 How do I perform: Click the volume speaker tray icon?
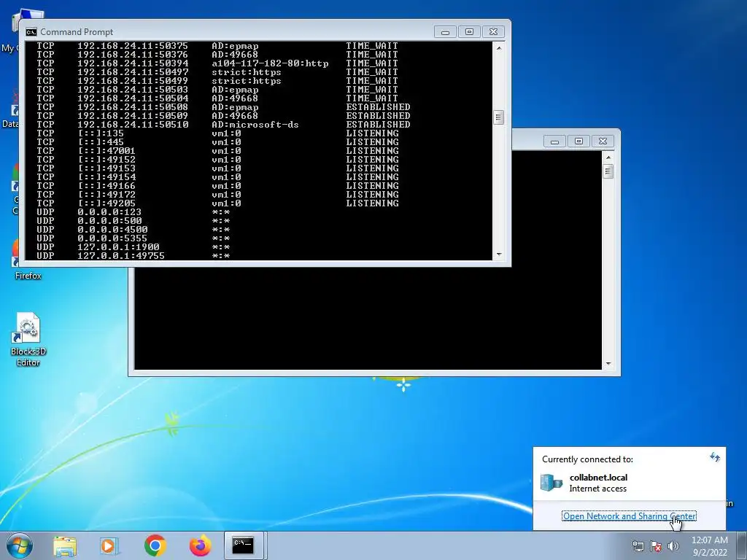673,546
